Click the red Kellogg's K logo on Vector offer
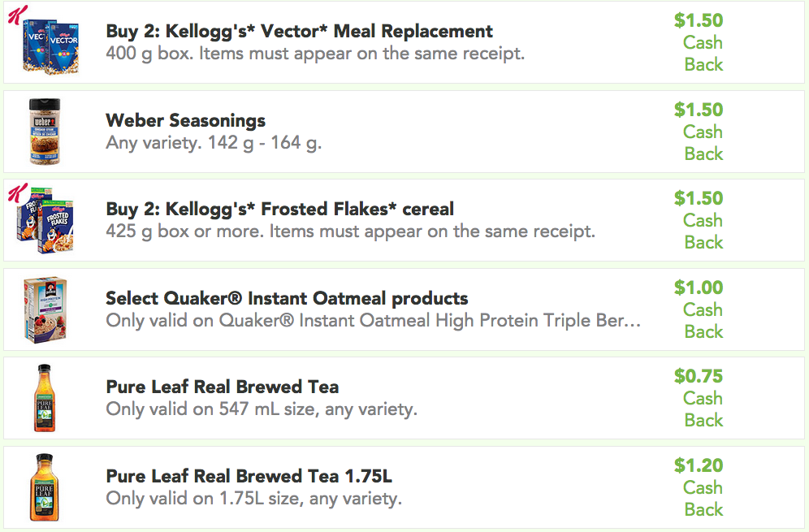809x532 pixels. [x=18, y=15]
